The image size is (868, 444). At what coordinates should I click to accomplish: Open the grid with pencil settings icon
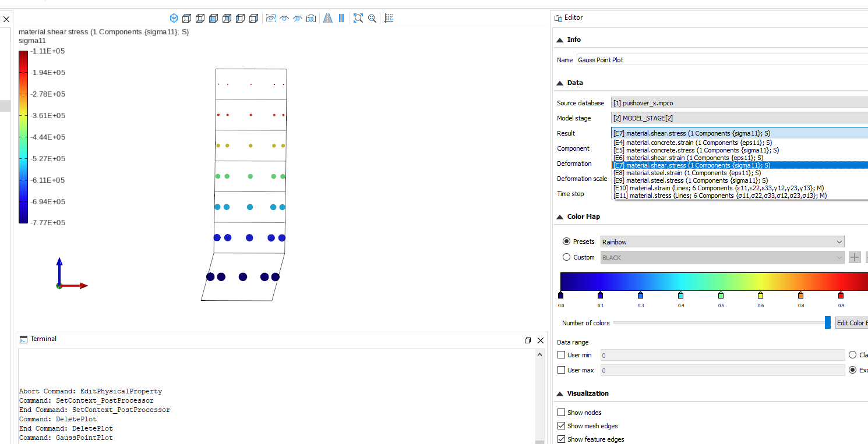[x=389, y=18]
